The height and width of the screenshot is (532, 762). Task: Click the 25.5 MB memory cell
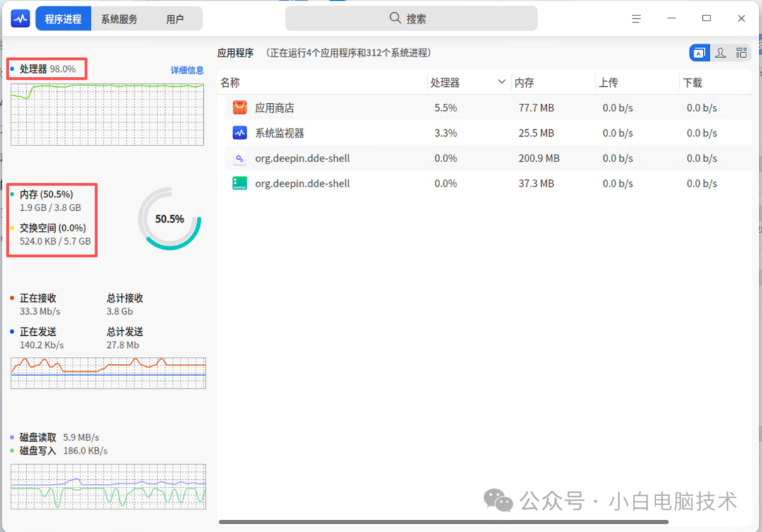(x=536, y=133)
